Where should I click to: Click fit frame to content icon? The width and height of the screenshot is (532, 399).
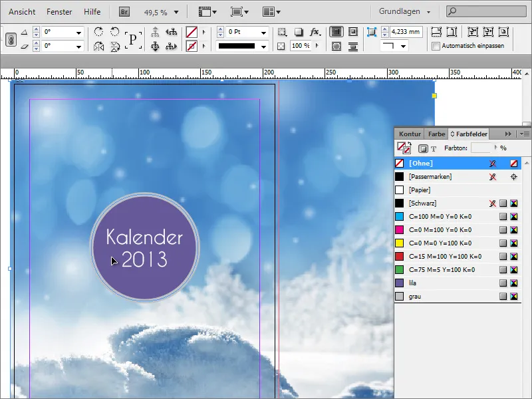488,32
